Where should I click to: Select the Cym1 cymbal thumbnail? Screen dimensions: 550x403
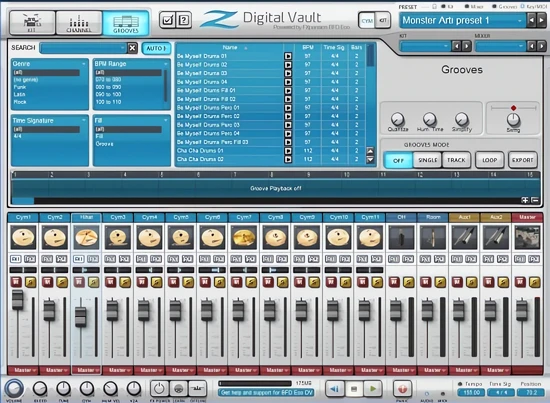[x=23, y=237]
